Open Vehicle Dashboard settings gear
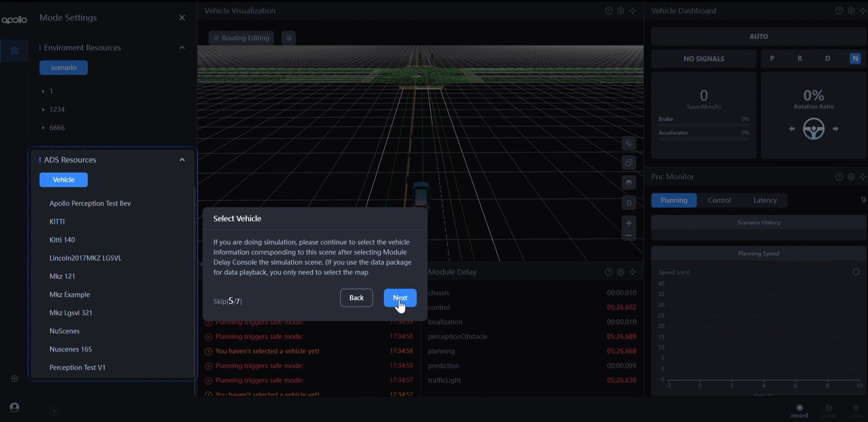This screenshot has height=422, width=868. click(851, 11)
